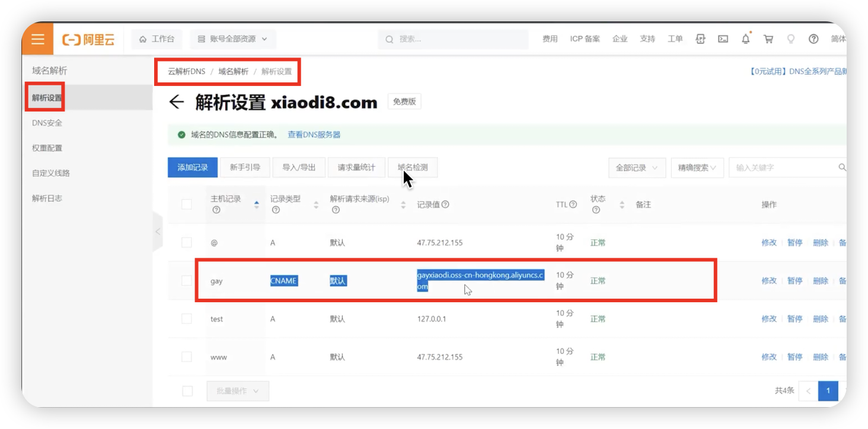Open the shopping cart icon
Screen dimensions: 868x429
pyautogui.click(x=768, y=39)
